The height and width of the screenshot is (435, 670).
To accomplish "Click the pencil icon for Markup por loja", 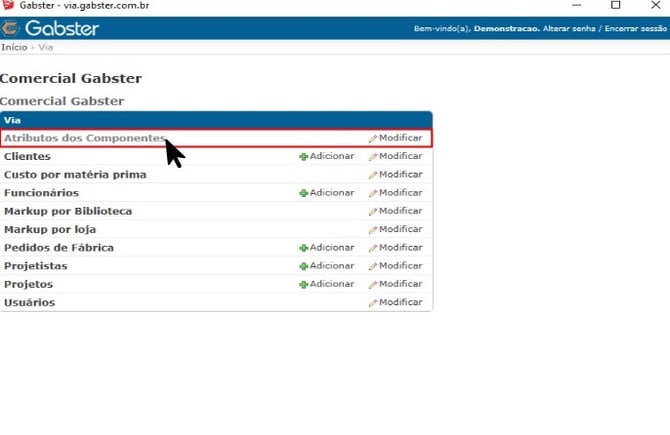I will (x=373, y=230).
